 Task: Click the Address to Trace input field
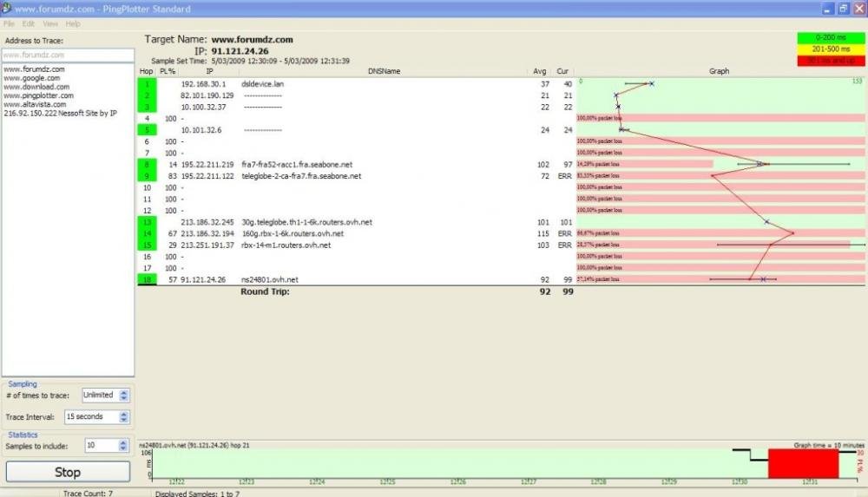pyautogui.click(x=68, y=55)
